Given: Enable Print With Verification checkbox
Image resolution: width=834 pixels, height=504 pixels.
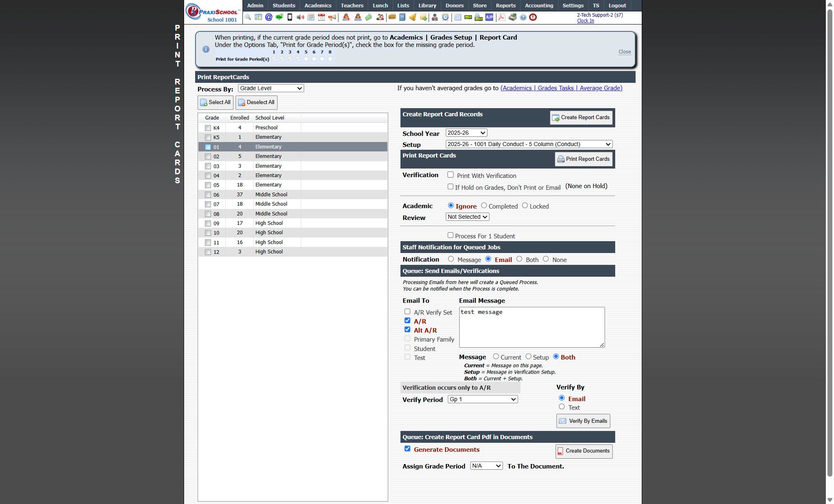Looking at the screenshot, I should 450,175.
